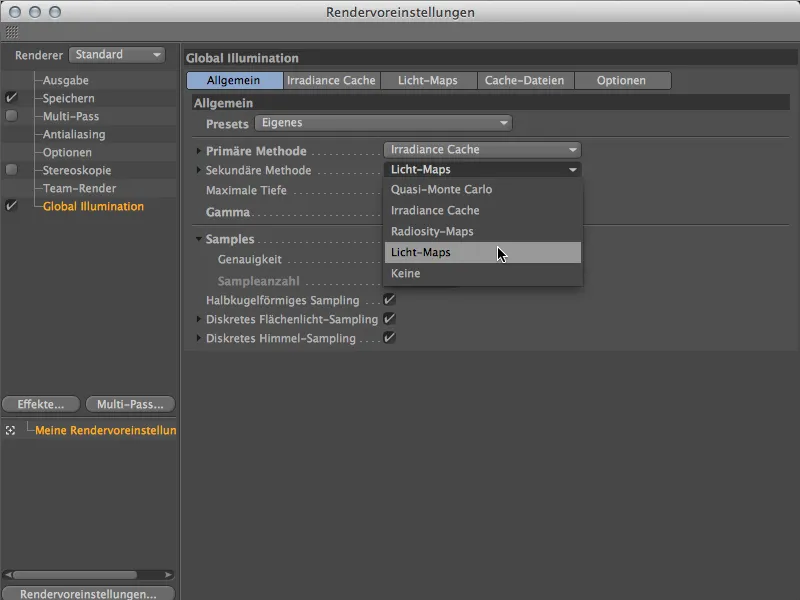Image resolution: width=800 pixels, height=600 pixels.
Task: Switch to the Irradiance Cache tab
Action: click(332, 80)
